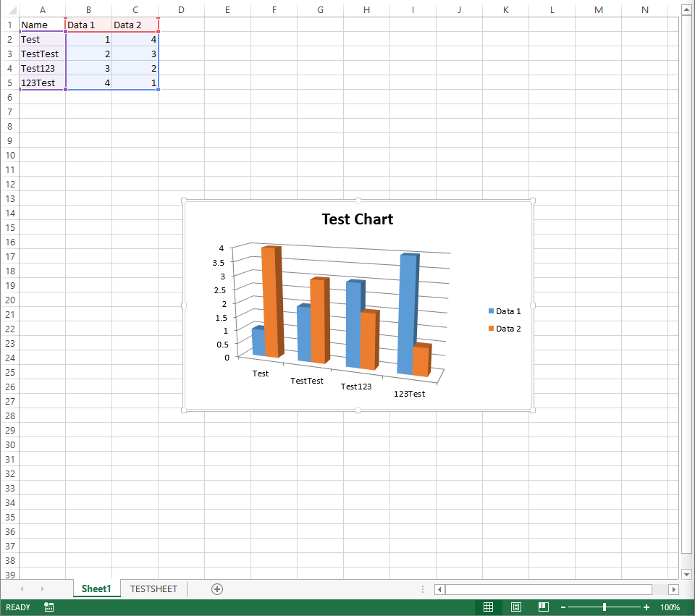Click the 100% zoom level button
This screenshot has width=695, height=616.
(670, 607)
